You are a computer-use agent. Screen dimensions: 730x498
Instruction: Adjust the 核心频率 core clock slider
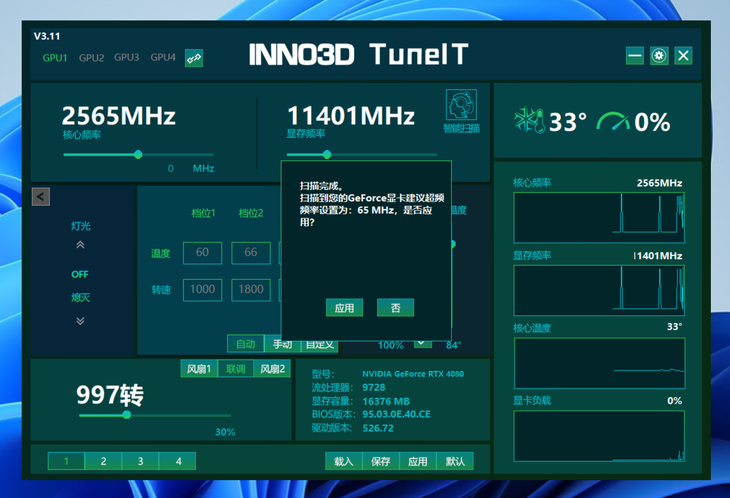[x=138, y=155]
